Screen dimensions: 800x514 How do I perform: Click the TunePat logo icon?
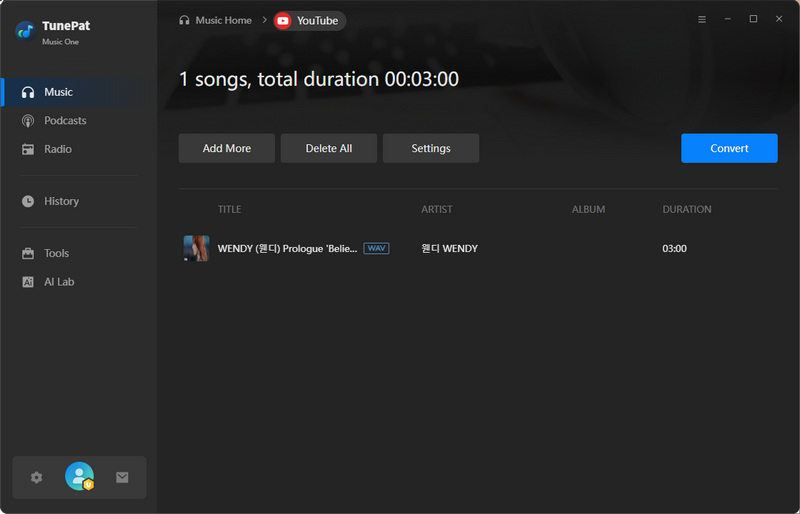[25, 30]
